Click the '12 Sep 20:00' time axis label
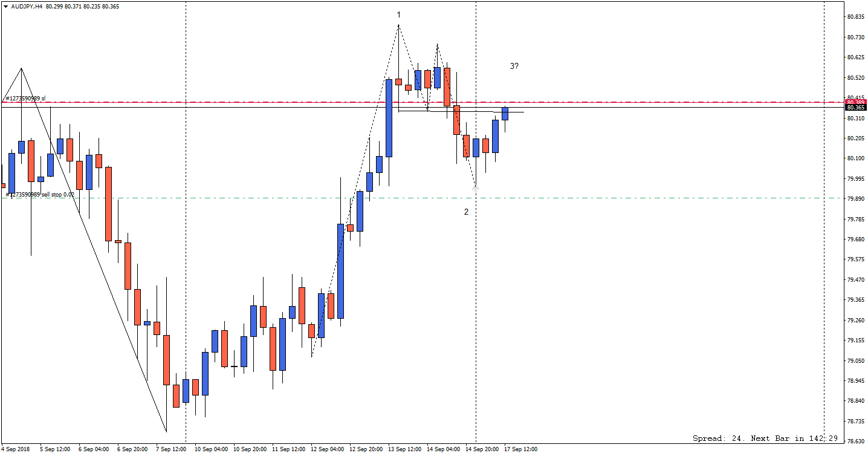Viewport: 868px width, 456px height. coord(366,449)
